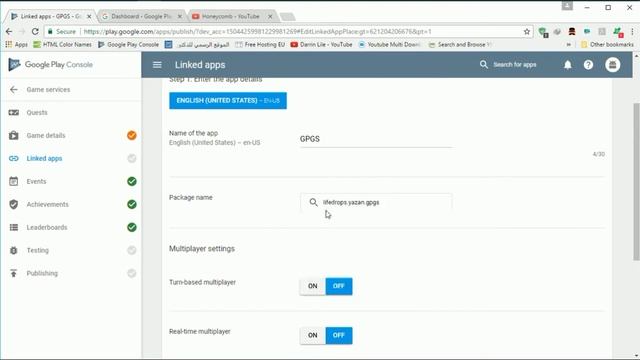
Task: Open Achievements section
Action: pyautogui.click(x=47, y=204)
